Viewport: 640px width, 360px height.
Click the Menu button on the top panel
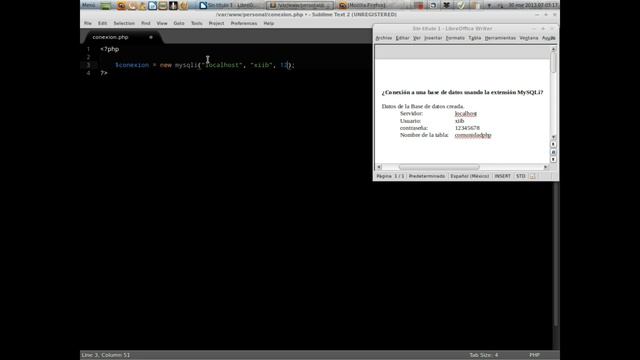[89, 5]
